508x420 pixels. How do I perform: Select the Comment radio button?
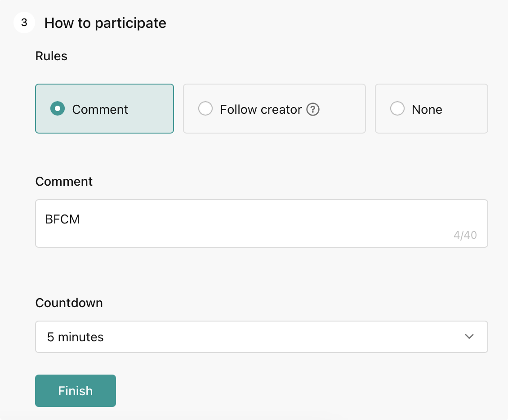(x=57, y=109)
